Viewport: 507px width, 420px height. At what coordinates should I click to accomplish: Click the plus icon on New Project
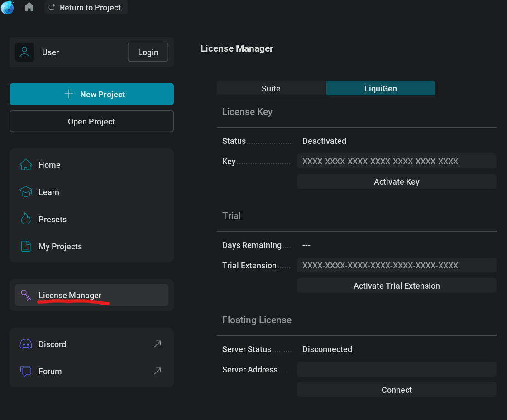point(69,94)
